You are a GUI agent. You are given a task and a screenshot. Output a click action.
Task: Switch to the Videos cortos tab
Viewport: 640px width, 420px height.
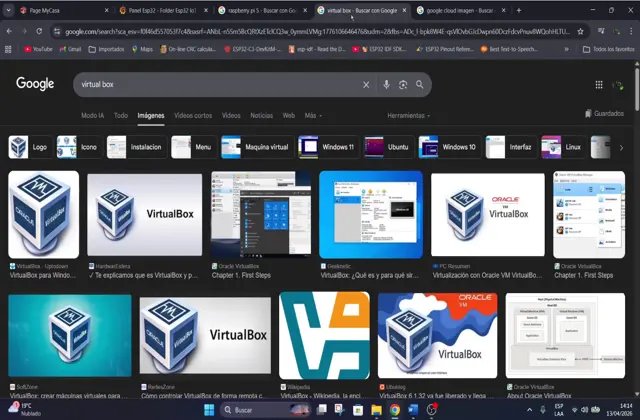click(x=193, y=116)
